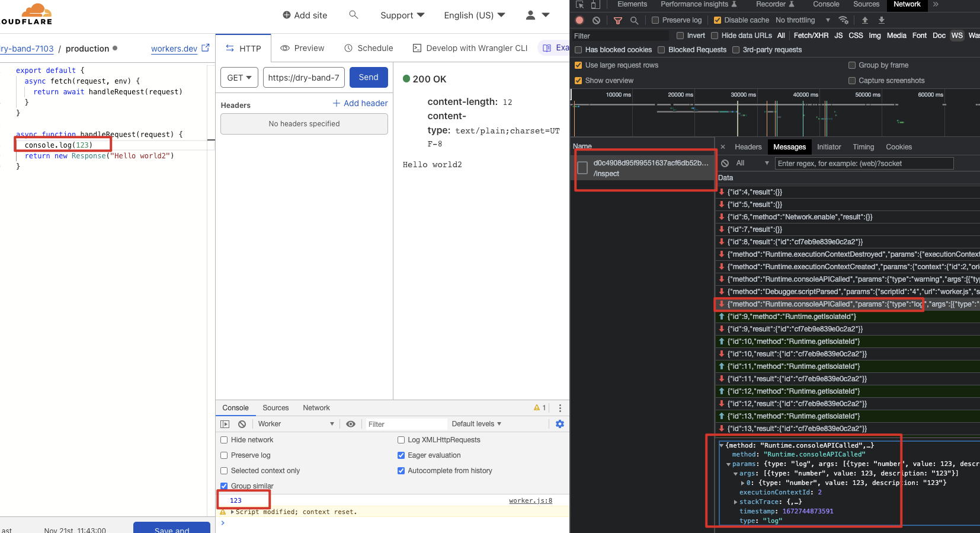This screenshot has height=533, width=980.
Task: Open Default levels dropdown
Action: pos(476,424)
